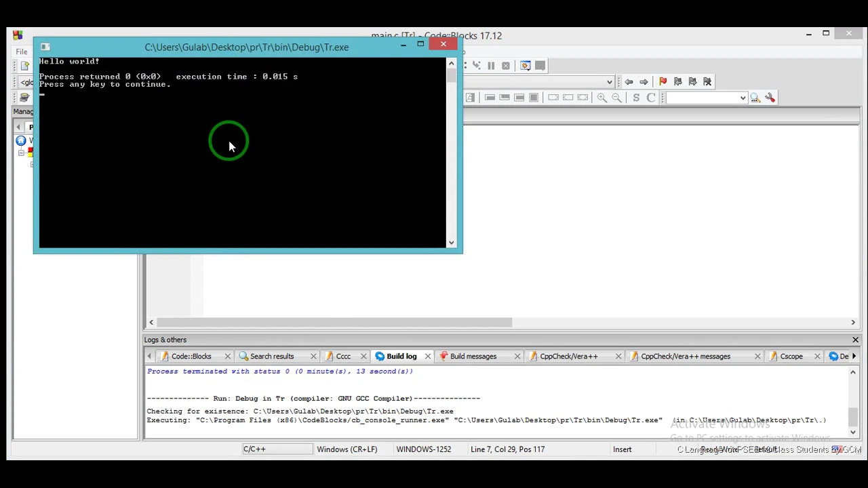Image resolution: width=868 pixels, height=488 pixels.
Task: Click the editor horizontal scroll right arrow
Action: [x=853, y=323]
